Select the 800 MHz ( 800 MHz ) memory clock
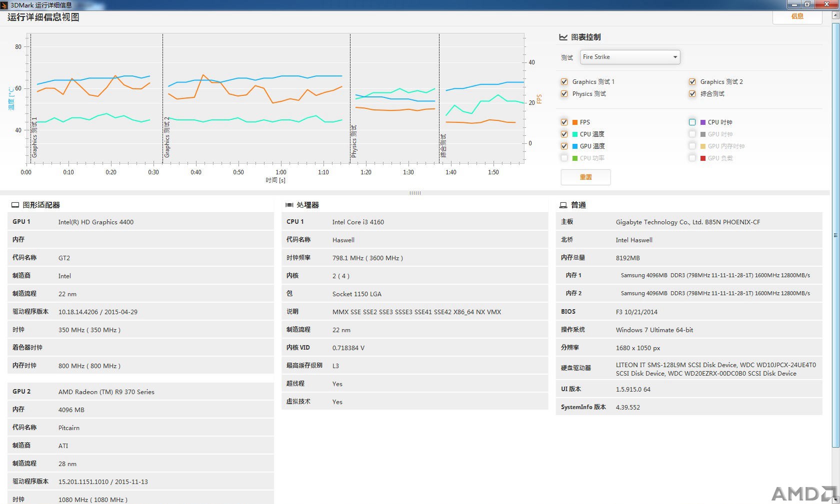This screenshot has height=504, width=840. (x=89, y=366)
